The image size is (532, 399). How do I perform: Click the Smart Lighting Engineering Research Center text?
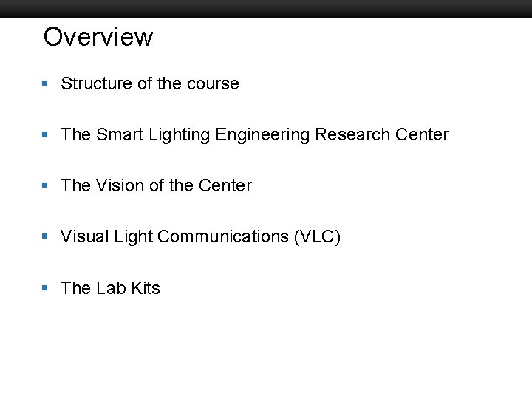coord(254,134)
